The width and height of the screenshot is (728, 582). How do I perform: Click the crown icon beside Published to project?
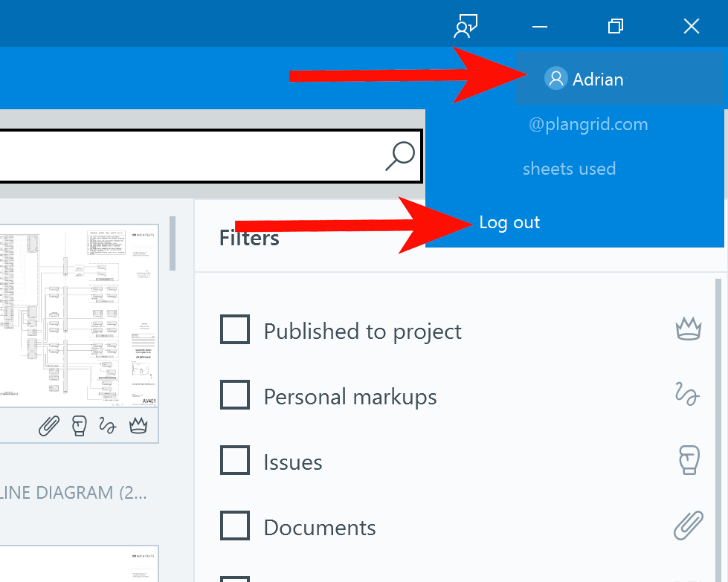coord(688,329)
